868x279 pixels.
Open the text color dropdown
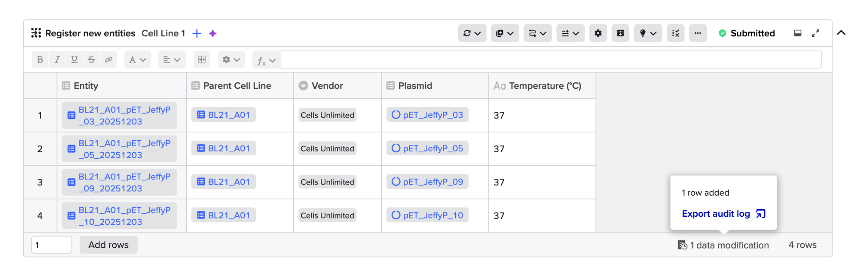pyautogui.click(x=137, y=60)
